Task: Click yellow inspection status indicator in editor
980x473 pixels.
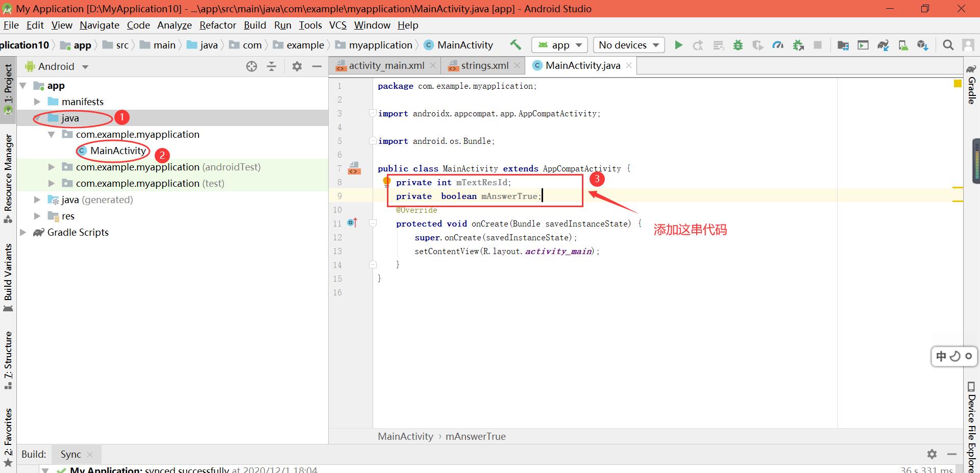Action: click(x=958, y=84)
